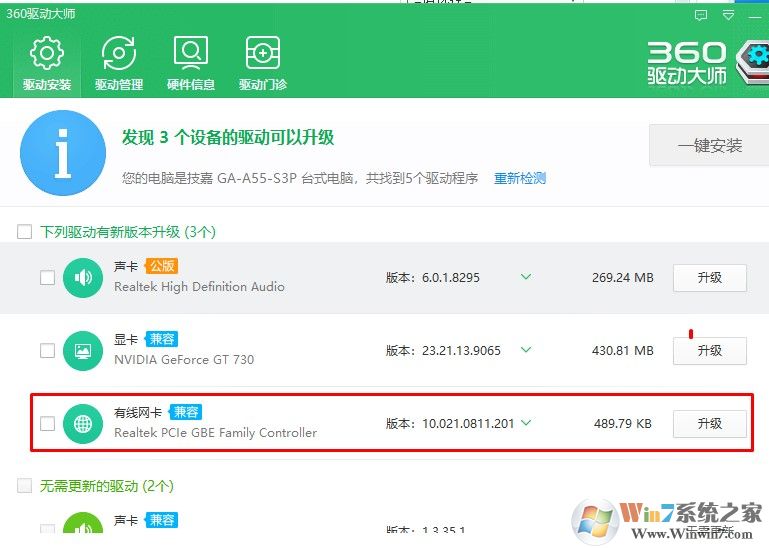Click the Realtek High Definition Audio name
This screenshot has width=769, height=548.
[199, 287]
